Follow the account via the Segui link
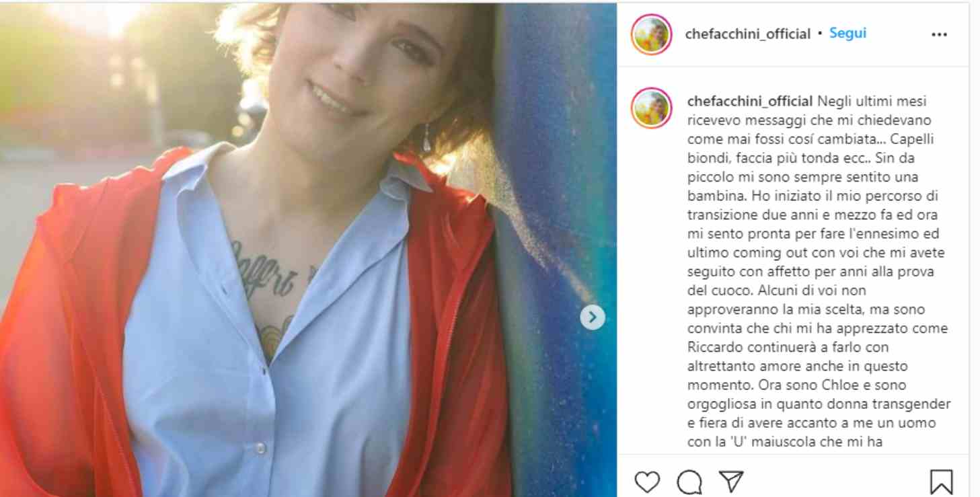 (847, 33)
